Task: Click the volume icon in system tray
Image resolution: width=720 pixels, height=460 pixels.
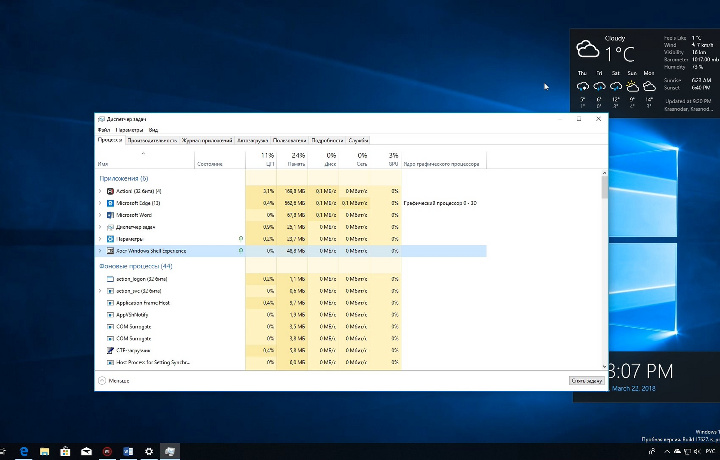Action: 698,452
